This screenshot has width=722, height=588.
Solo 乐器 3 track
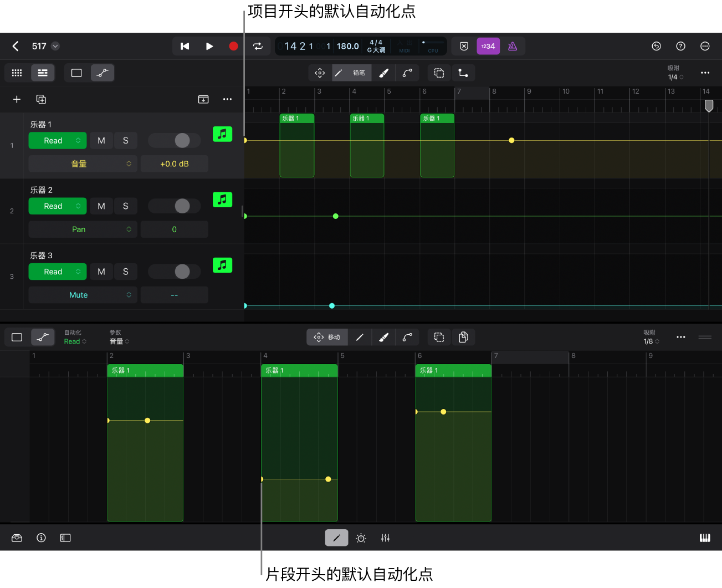126,272
